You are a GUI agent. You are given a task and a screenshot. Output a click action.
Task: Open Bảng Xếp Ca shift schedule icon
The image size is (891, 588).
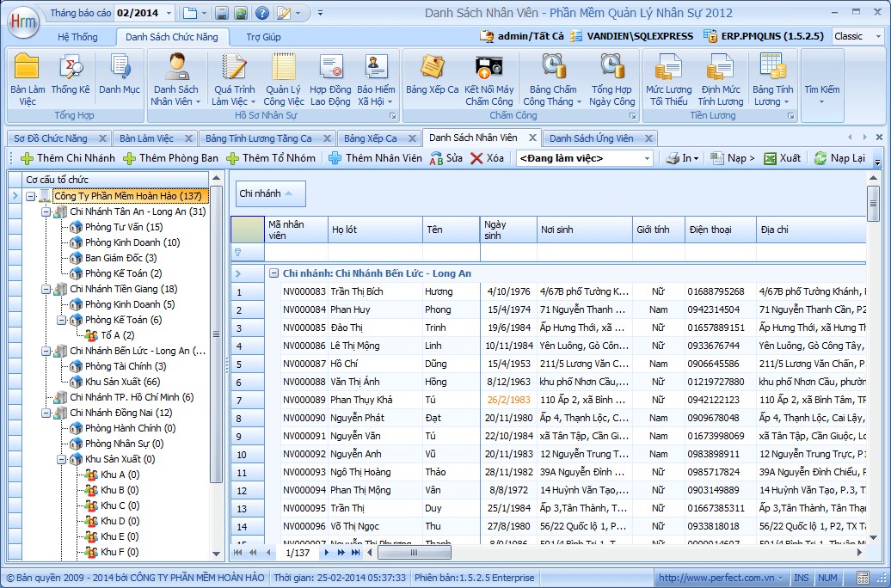(432, 77)
